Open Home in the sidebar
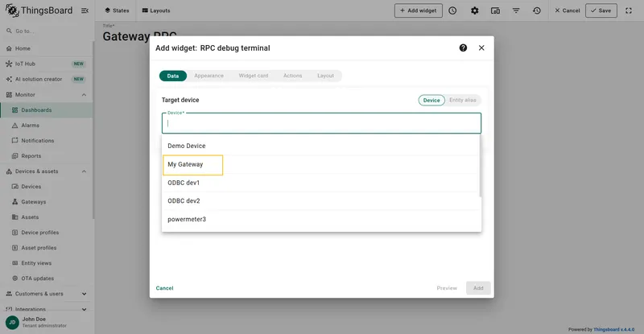Viewport: 644px width, 334px height. point(46,48)
